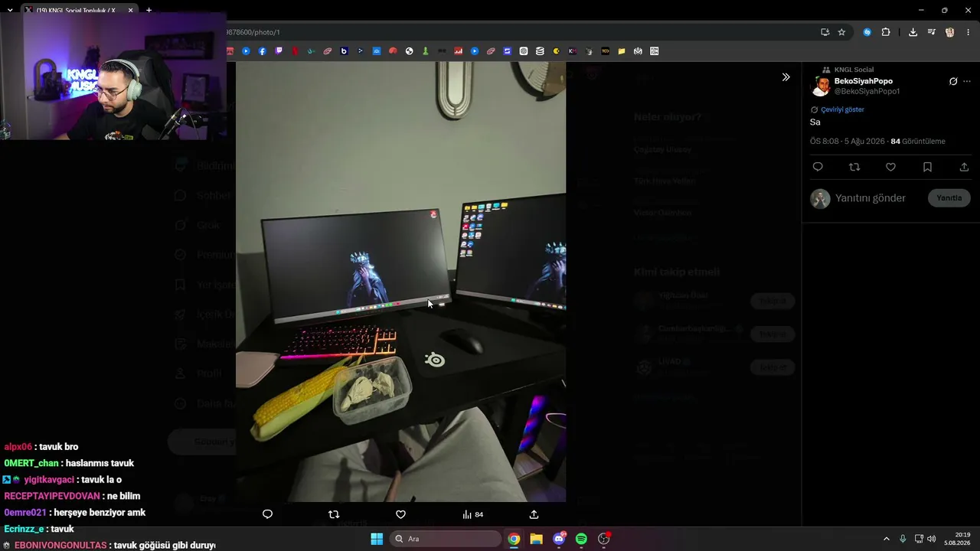Bookmark the tweet in the side panel
The image size is (980, 551).
tap(927, 167)
